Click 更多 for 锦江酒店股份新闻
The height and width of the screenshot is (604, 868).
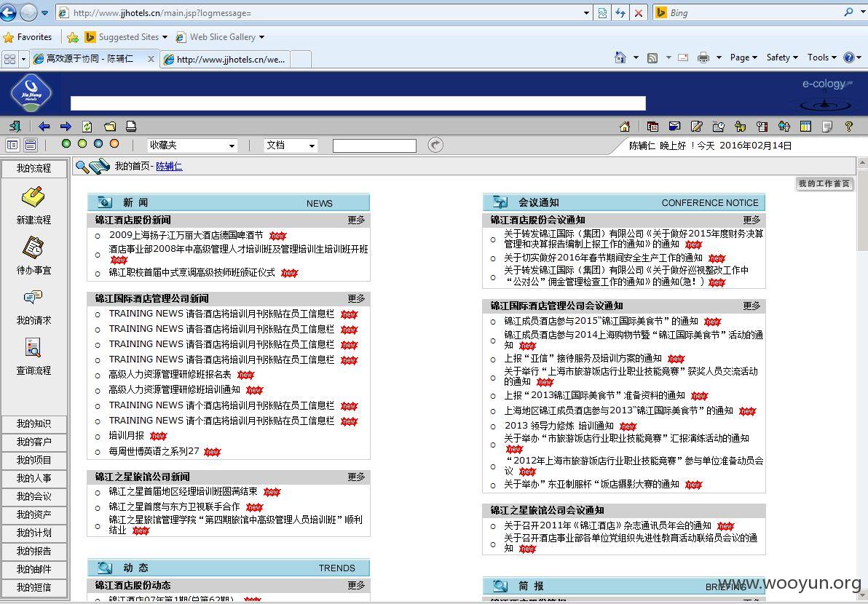coord(357,220)
